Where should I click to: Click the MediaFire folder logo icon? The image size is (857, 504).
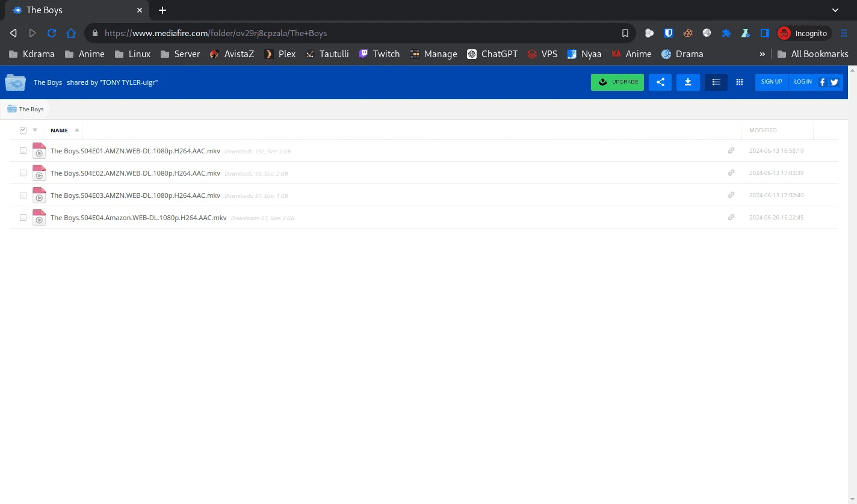point(16,82)
